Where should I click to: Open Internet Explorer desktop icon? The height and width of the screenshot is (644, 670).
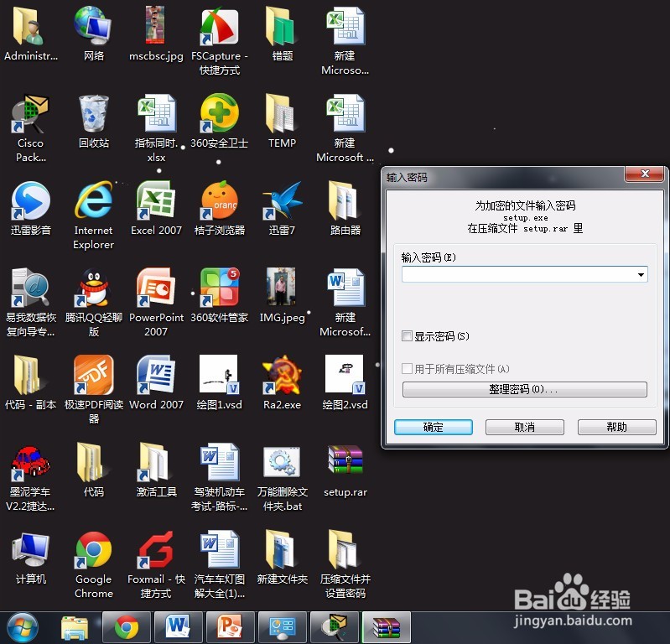[x=94, y=200]
